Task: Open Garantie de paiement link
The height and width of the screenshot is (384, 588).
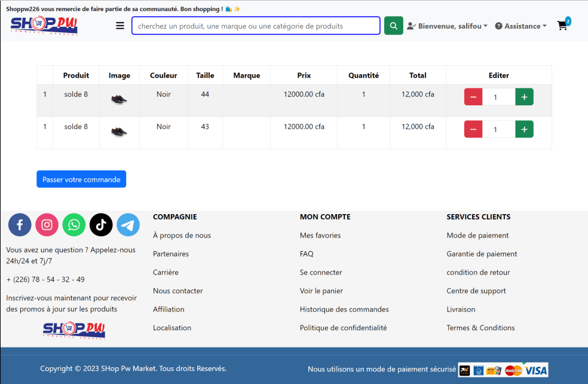Action: [x=482, y=254]
